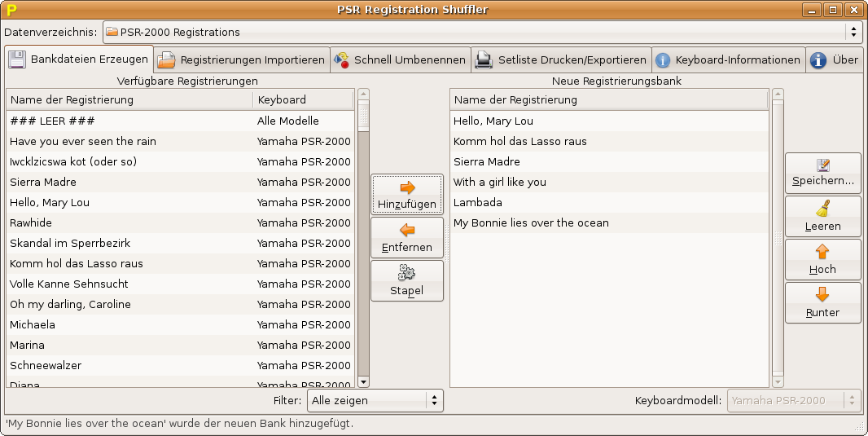Open the Datenverzeichnis folder dropdown

tap(480, 33)
